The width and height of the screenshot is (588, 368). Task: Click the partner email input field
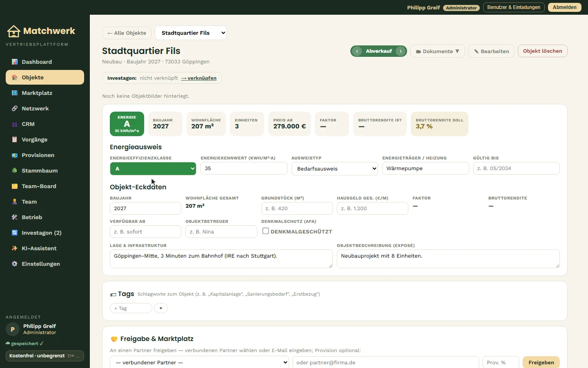pos(386,362)
